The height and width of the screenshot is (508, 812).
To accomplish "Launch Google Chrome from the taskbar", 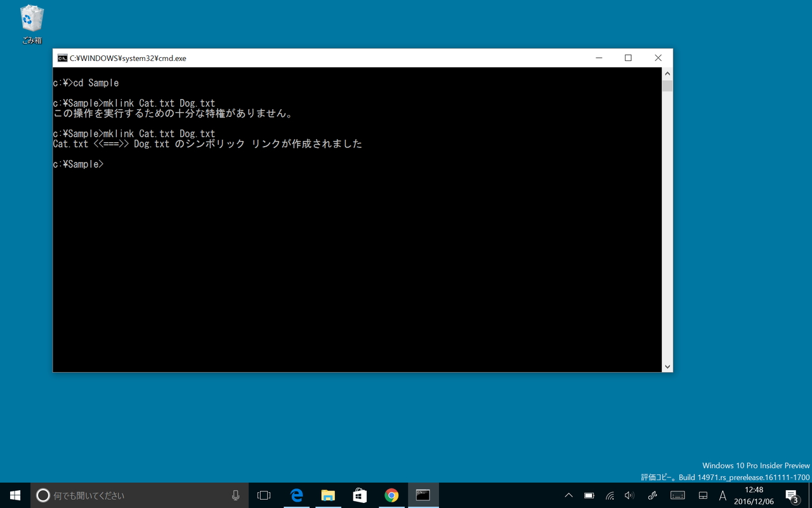I will click(391, 495).
